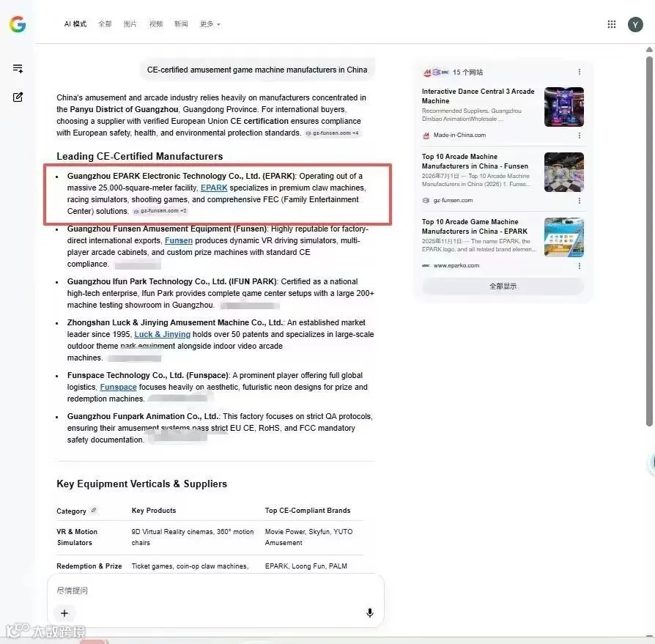
Task: Switch to 新闻 tab
Action: (181, 23)
